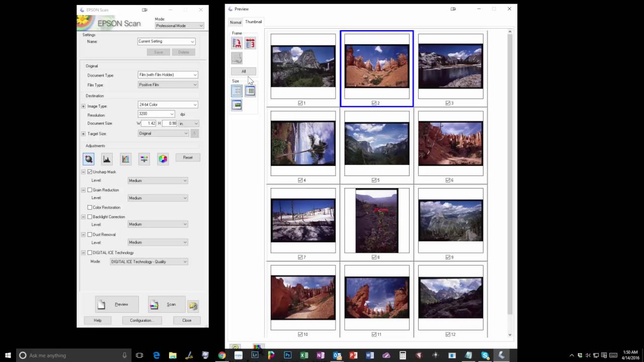Expand the Image Type plus expander
This screenshot has width=644, height=362.
point(84,106)
